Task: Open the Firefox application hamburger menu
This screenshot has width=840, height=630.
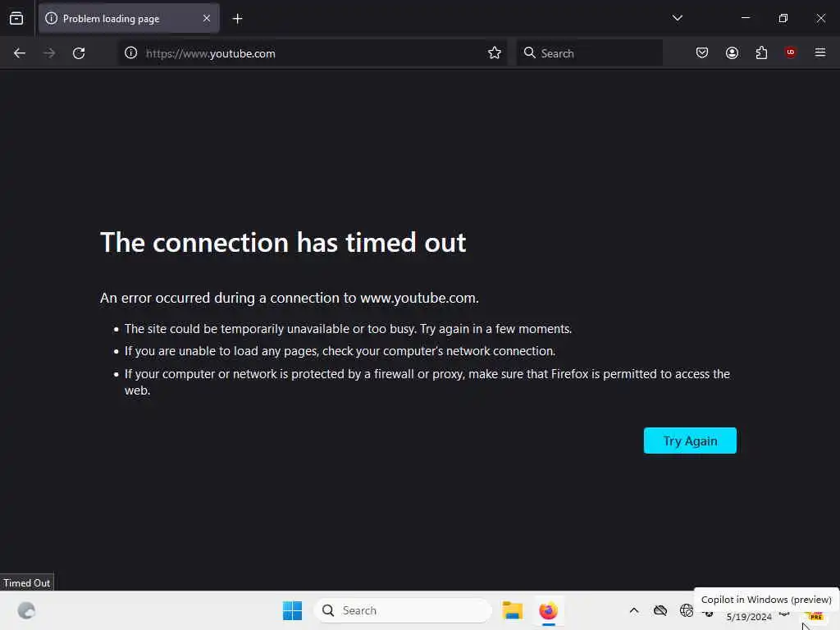Action: tap(820, 52)
